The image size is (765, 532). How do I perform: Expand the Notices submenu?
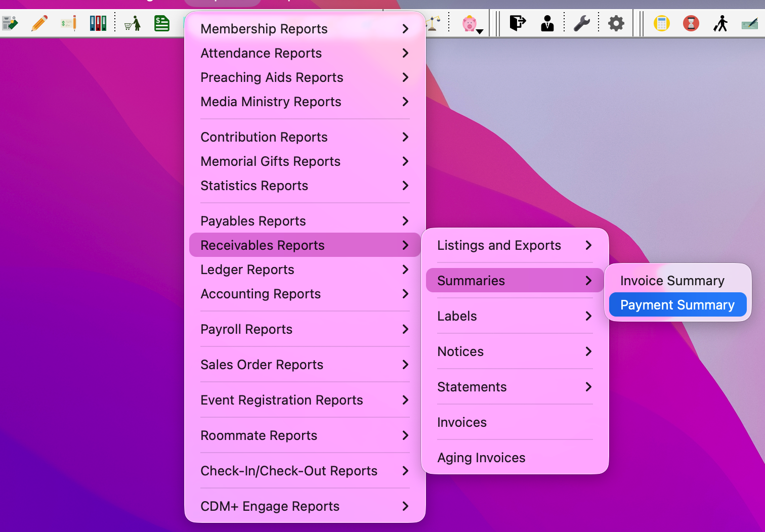515,351
